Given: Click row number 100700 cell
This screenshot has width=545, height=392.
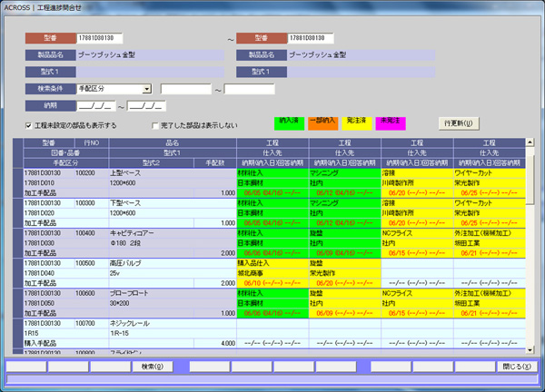Looking at the screenshot, I should tap(92, 323).
